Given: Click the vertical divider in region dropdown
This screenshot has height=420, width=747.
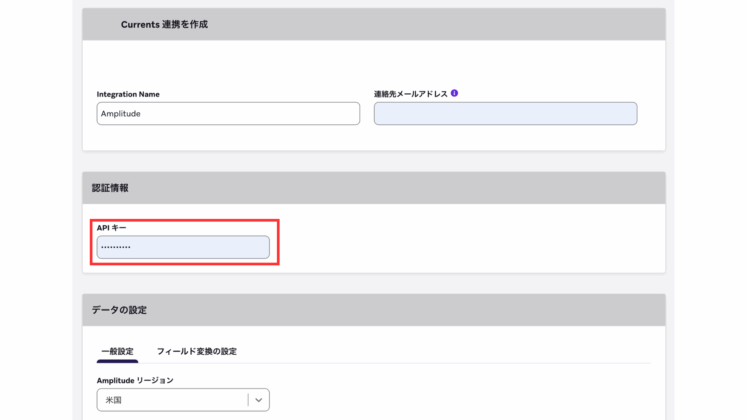Looking at the screenshot, I should coord(248,400).
